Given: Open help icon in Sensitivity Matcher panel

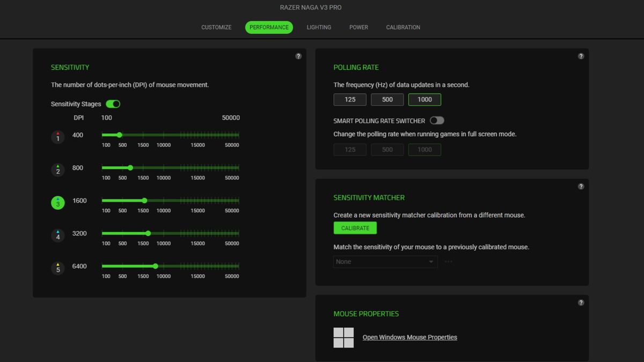Looking at the screenshot, I should click(x=581, y=187).
